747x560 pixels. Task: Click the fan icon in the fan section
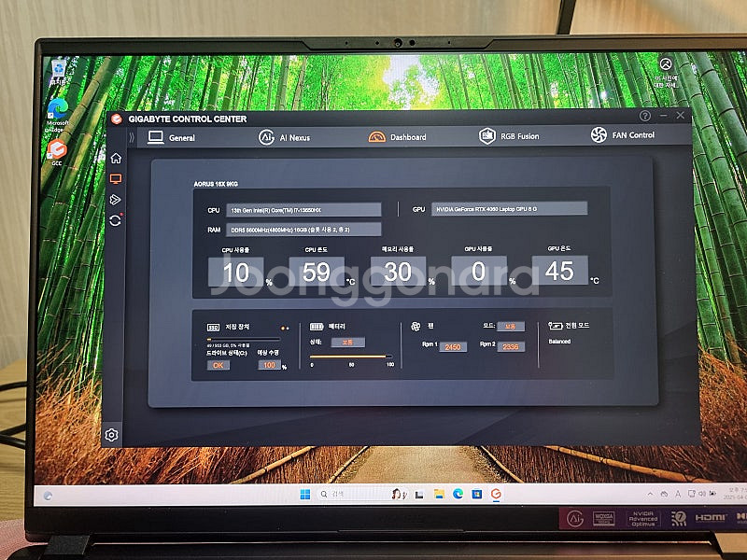(x=416, y=326)
